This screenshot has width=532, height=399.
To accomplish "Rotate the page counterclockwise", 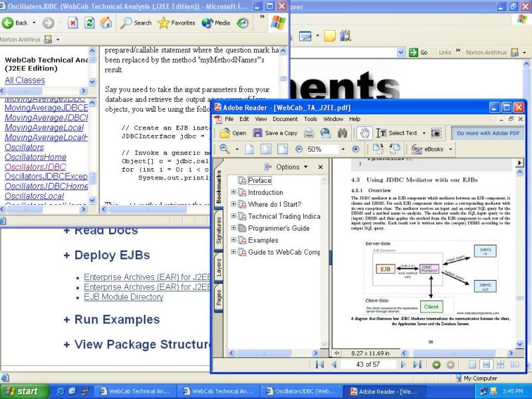I will click(394, 149).
